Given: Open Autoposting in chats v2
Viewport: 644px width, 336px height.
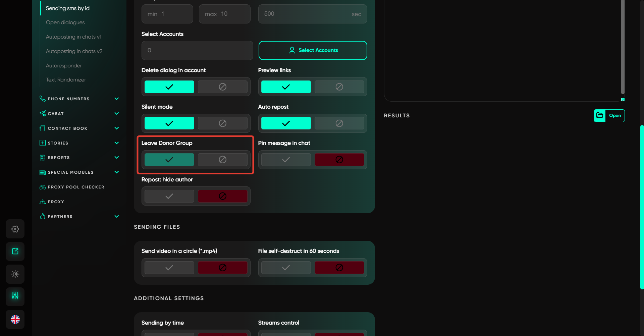Looking at the screenshot, I should (74, 51).
